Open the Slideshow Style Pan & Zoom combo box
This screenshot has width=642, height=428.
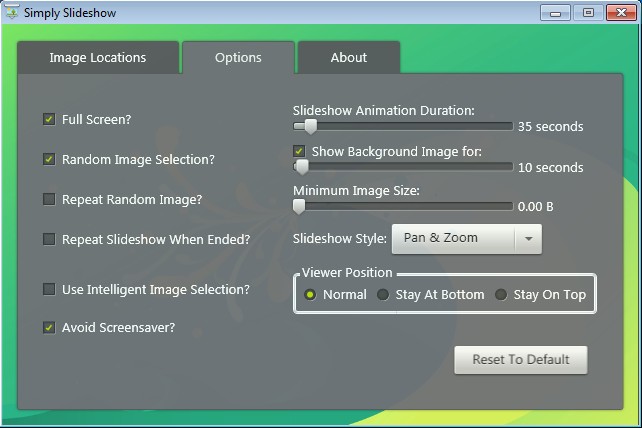[x=467, y=239]
